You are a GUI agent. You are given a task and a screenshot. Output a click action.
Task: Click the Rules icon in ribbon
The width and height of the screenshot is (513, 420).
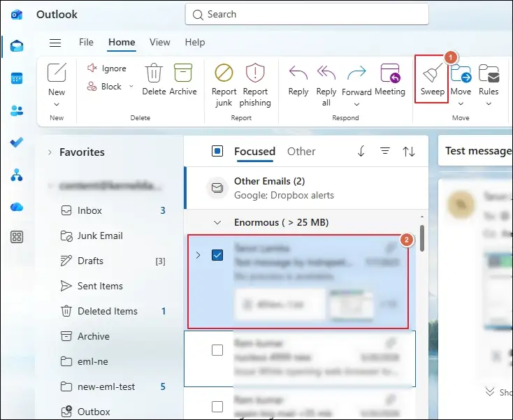pyautogui.click(x=489, y=73)
